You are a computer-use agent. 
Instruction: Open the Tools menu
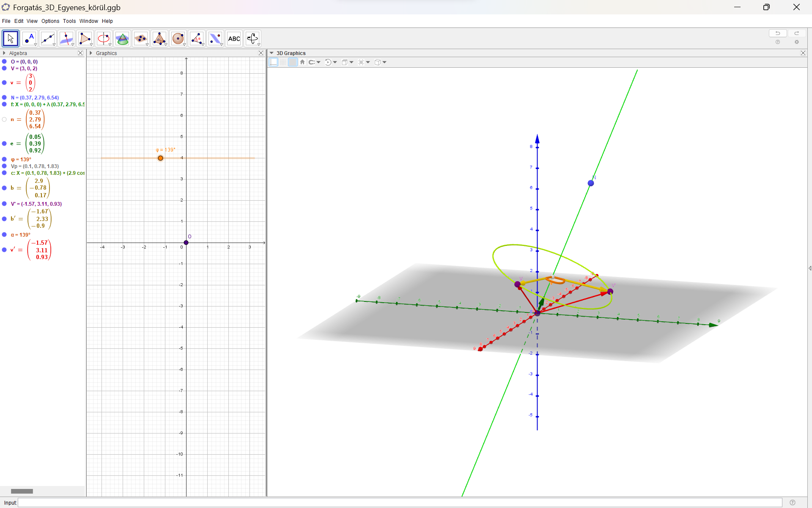[69, 21]
